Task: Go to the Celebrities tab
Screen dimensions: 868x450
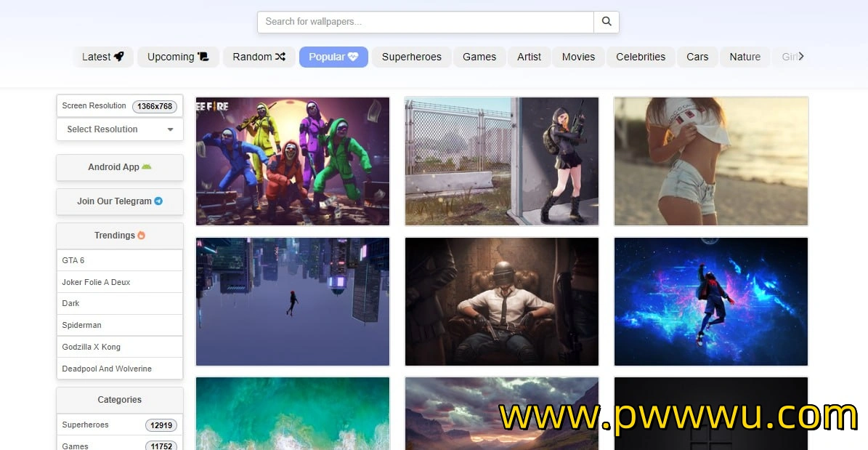Action: point(641,57)
